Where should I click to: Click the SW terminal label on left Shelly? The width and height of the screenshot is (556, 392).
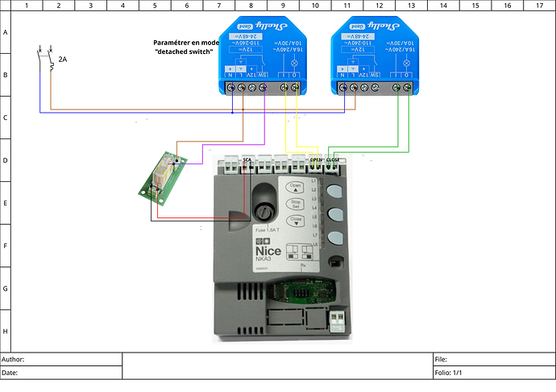click(263, 75)
